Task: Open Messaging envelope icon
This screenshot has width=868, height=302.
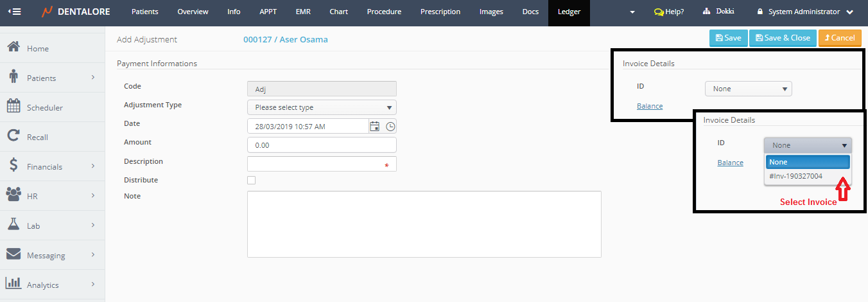Action: (13, 254)
